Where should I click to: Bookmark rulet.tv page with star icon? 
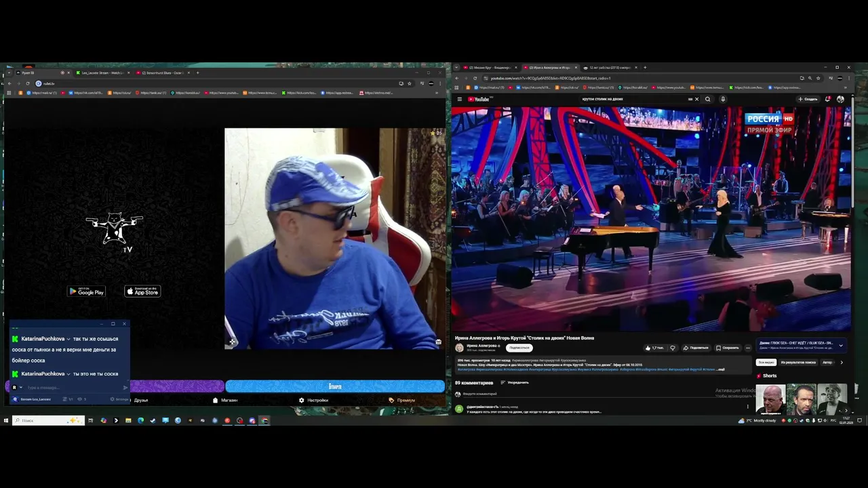409,83
